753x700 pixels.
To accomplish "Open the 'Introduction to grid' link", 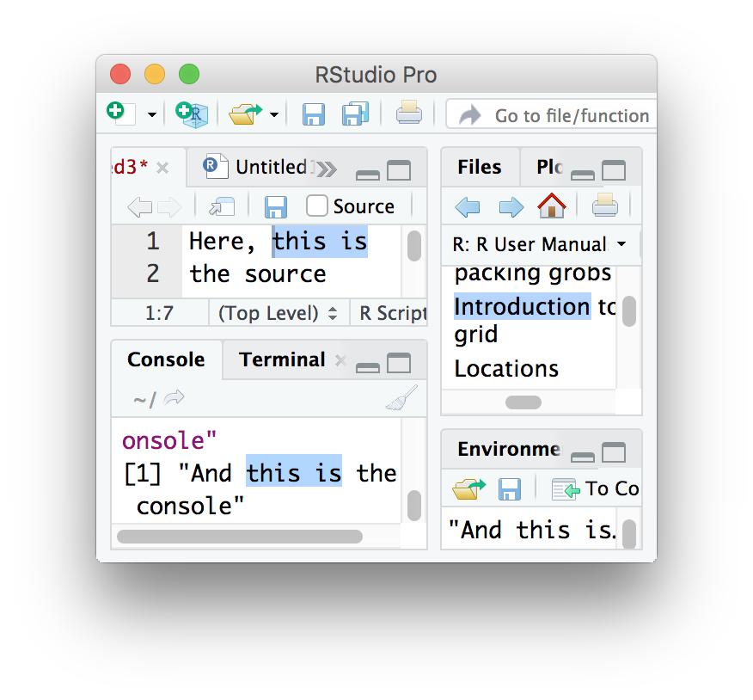I will [535, 320].
